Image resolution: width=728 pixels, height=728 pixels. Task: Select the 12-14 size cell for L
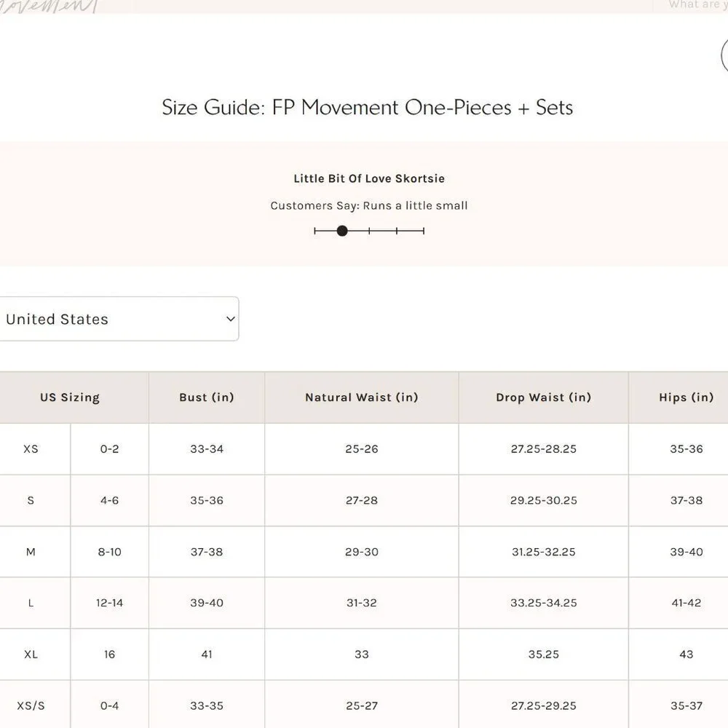[x=110, y=603]
